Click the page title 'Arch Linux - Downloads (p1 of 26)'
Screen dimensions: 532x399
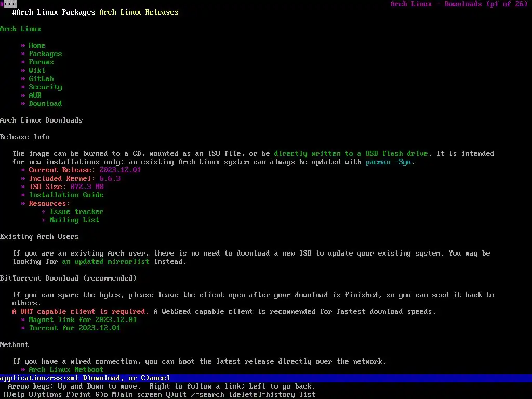pyautogui.click(x=459, y=4)
